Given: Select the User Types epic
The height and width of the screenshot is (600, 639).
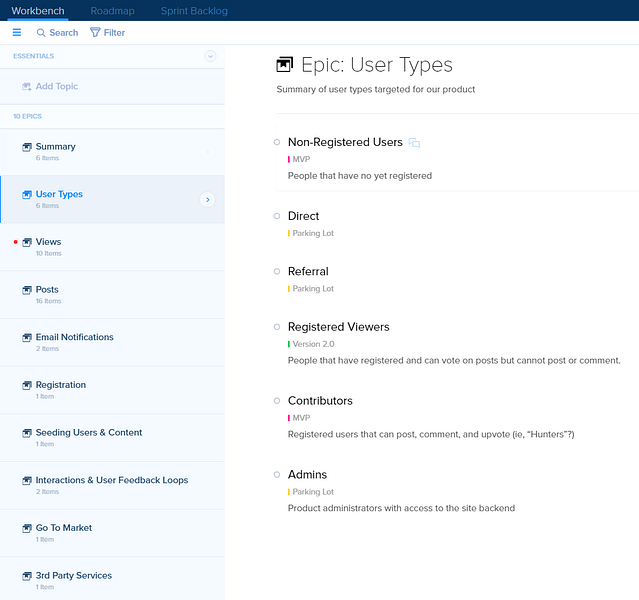Looking at the screenshot, I should click(112, 200).
